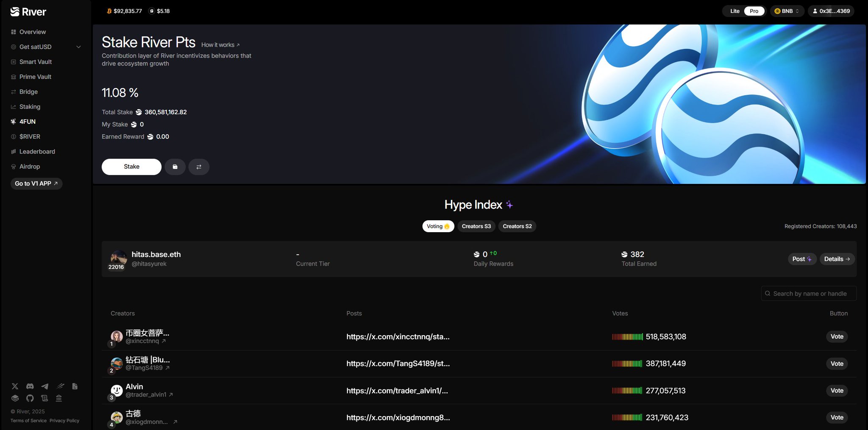Click the vote count 387,181,449
The image size is (868, 430).
click(x=666, y=363)
